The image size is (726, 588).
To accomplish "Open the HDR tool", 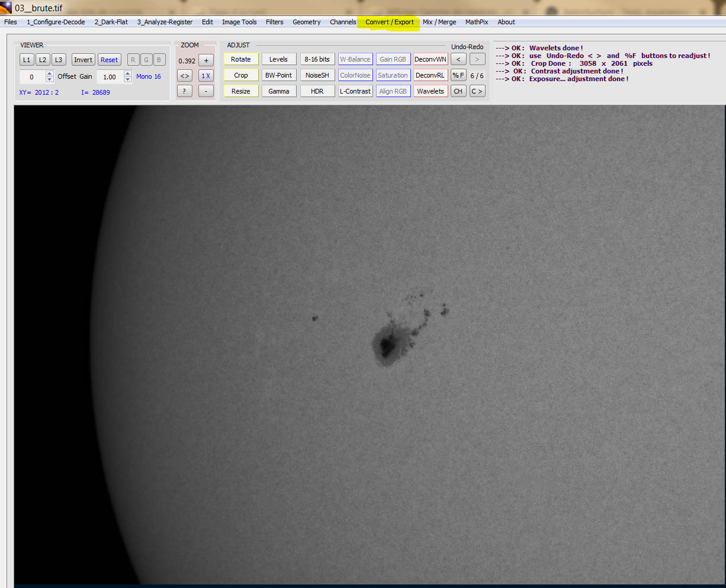I will pos(317,91).
